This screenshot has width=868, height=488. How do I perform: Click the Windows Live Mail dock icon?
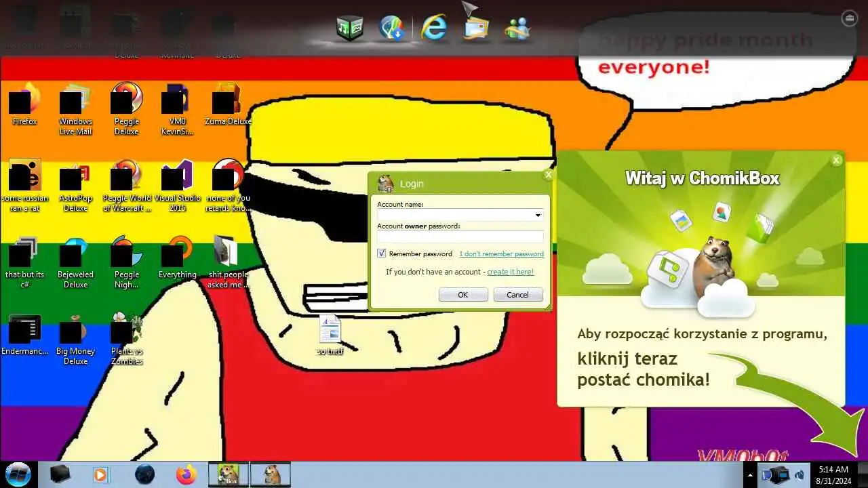pos(475,28)
